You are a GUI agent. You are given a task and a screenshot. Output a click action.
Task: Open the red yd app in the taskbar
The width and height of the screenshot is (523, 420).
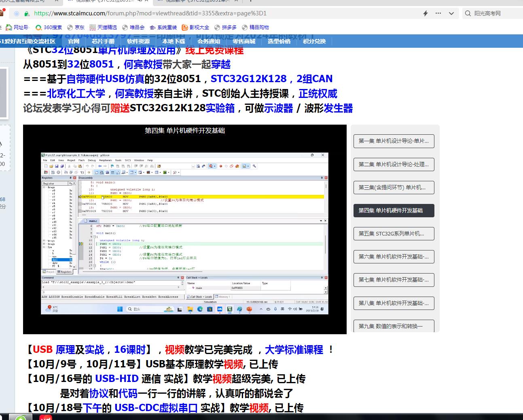[46, 417]
